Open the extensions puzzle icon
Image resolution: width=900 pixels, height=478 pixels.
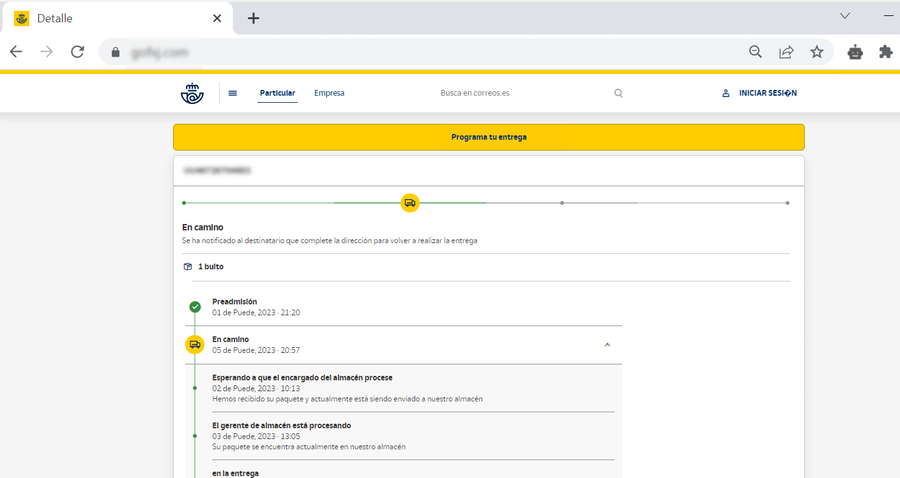(885, 52)
